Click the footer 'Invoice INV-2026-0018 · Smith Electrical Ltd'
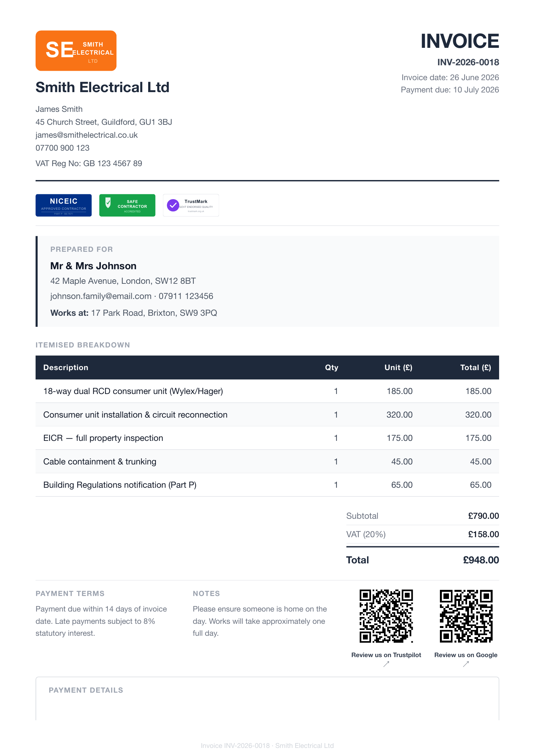Screen dimensions: 535x756 coord(267,745)
